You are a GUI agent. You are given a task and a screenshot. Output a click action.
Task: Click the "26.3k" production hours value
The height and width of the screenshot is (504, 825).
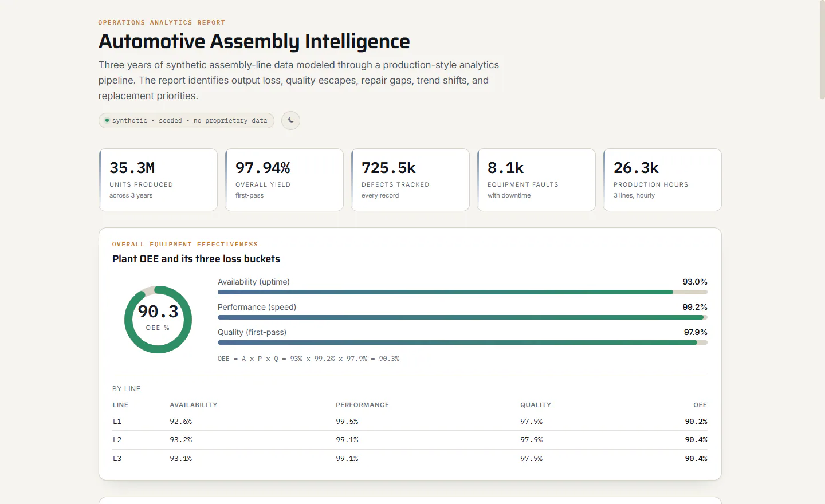point(636,168)
